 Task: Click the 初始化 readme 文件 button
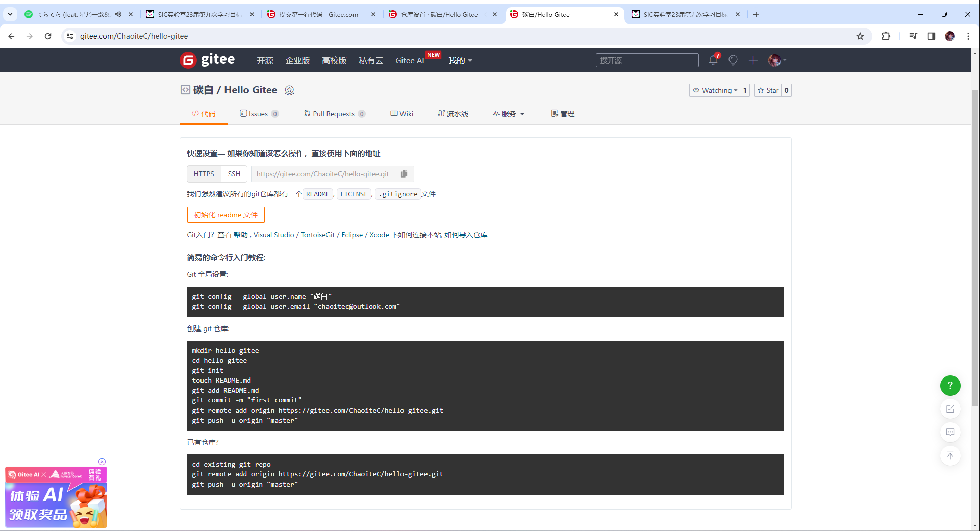click(226, 215)
